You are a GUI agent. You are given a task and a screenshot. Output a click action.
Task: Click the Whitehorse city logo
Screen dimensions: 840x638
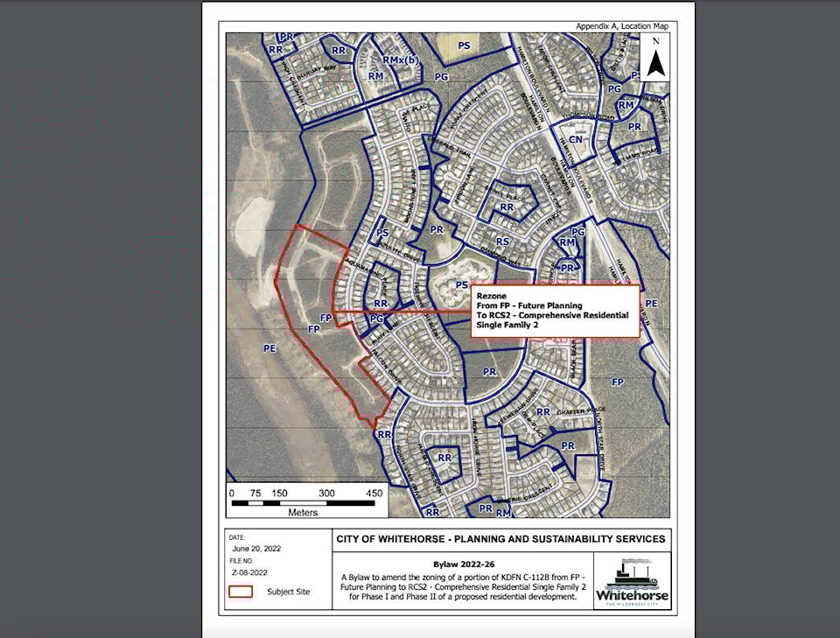pyautogui.click(x=632, y=582)
